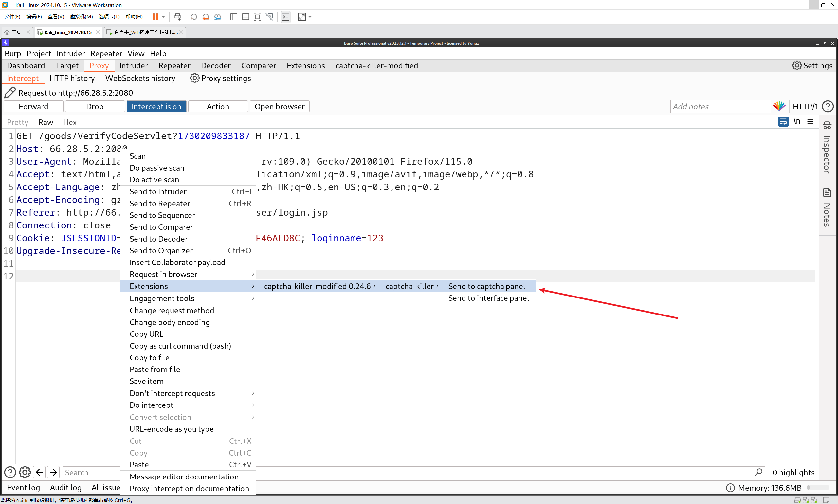Toggle Intercept is on button
The height and width of the screenshot is (504, 838).
156,106
